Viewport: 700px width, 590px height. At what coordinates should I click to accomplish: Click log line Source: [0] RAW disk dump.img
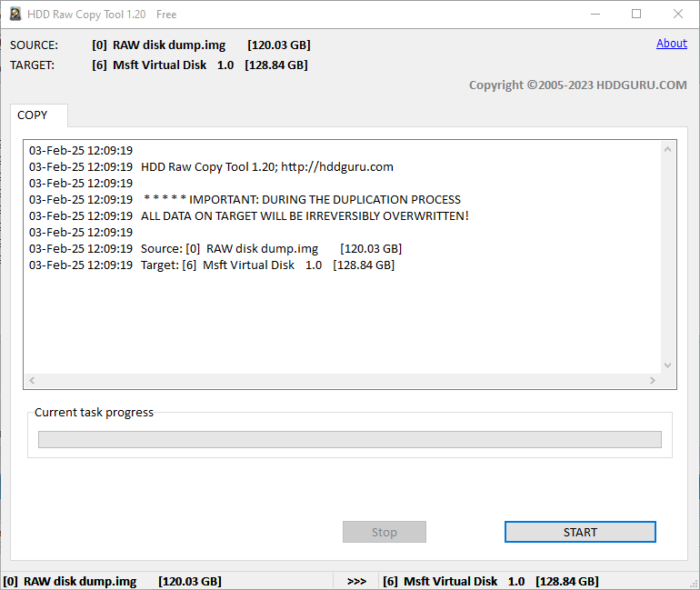pyautogui.click(x=215, y=248)
